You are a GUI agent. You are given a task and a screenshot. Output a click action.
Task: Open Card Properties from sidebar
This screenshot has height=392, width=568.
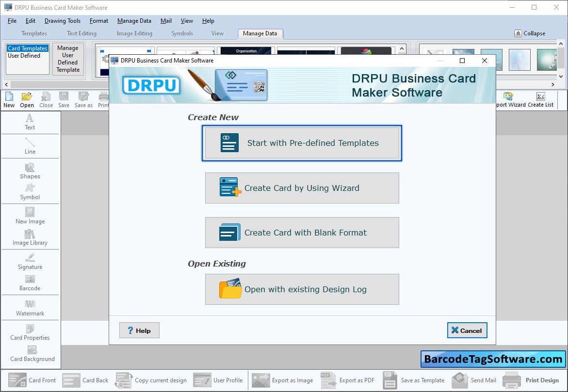coord(30,332)
